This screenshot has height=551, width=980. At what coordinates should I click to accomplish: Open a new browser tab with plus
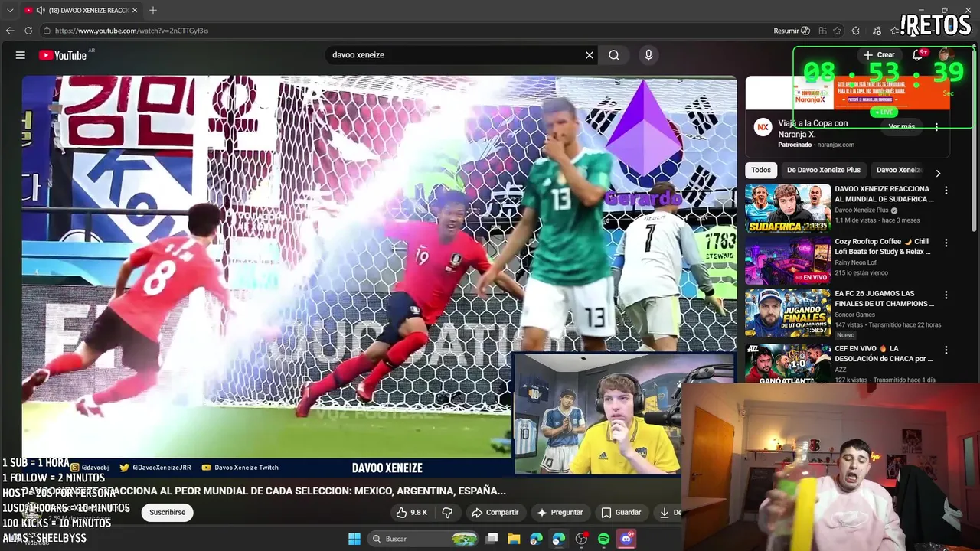point(153,10)
